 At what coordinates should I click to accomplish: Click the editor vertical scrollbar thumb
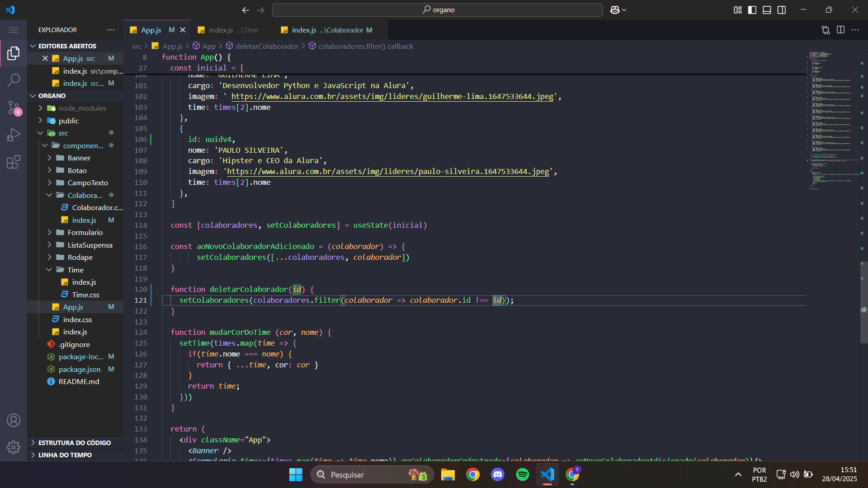(864, 303)
